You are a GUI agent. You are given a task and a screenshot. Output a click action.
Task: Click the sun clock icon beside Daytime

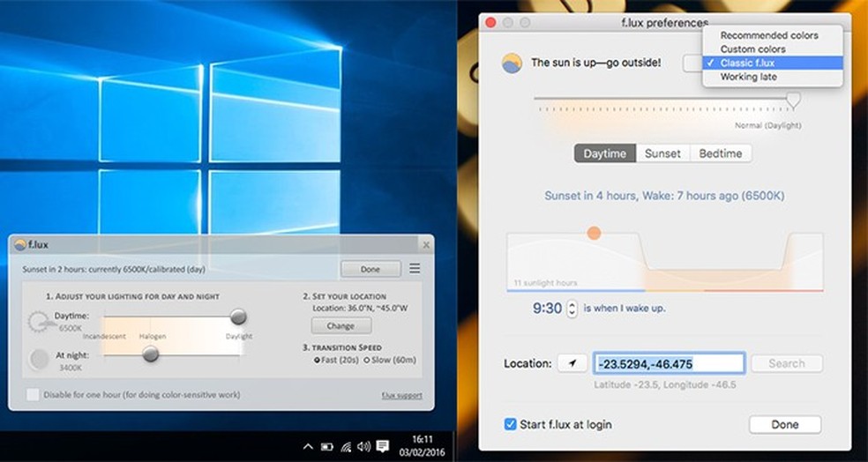[x=40, y=322]
